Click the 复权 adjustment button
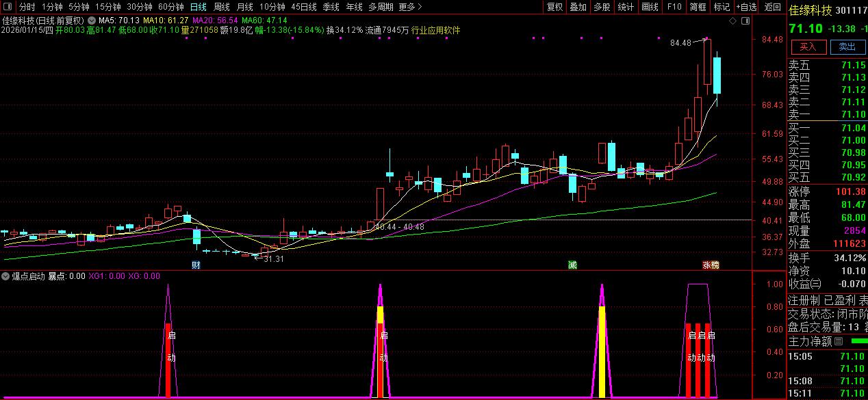This screenshot has width=868, height=400. pos(554,7)
